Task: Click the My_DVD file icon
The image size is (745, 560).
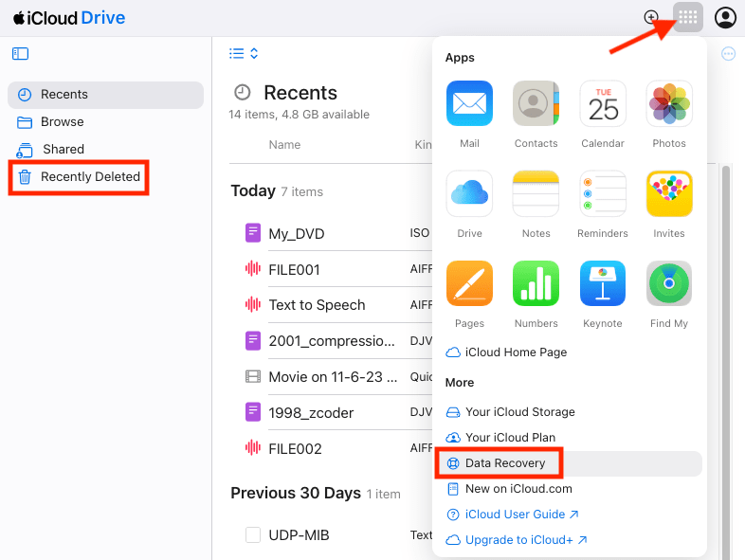Action: [252, 233]
